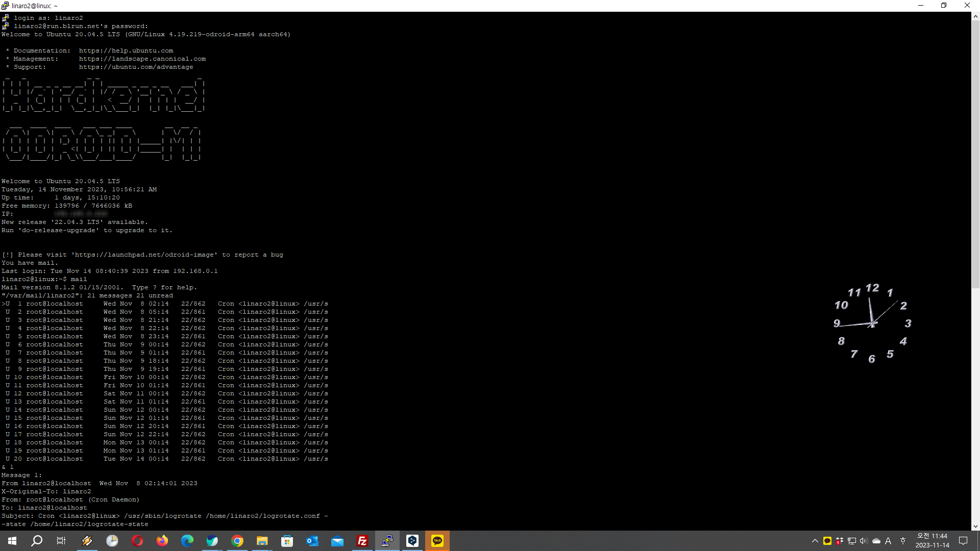The image size is (980, 551).
Task: Click mail row 5 dated Nov 8 23:14
Action: [165, 336]
